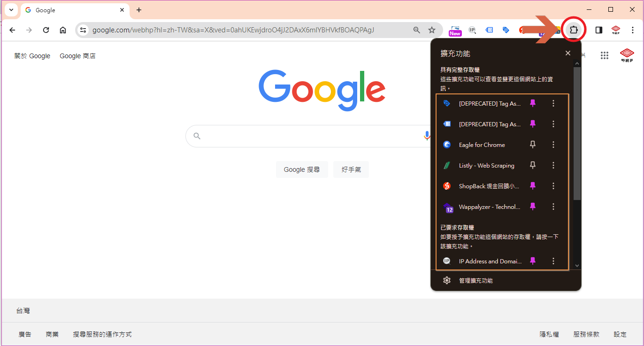Open more options for Wappalyzer

coord(553,207)
